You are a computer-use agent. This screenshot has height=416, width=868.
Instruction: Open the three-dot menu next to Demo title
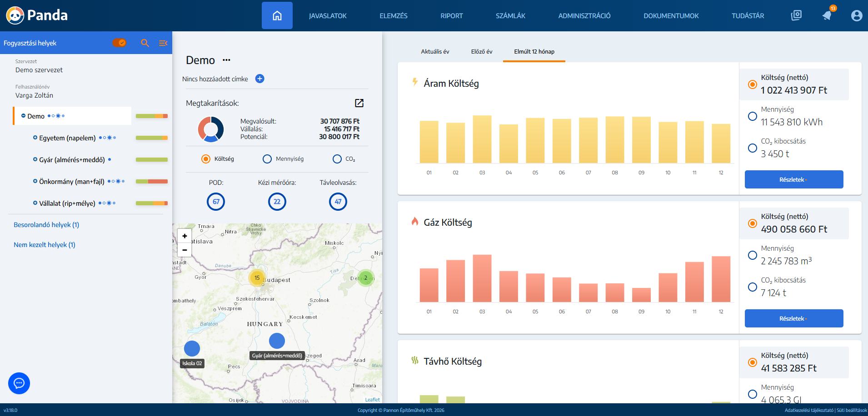[x=226, y=60]
